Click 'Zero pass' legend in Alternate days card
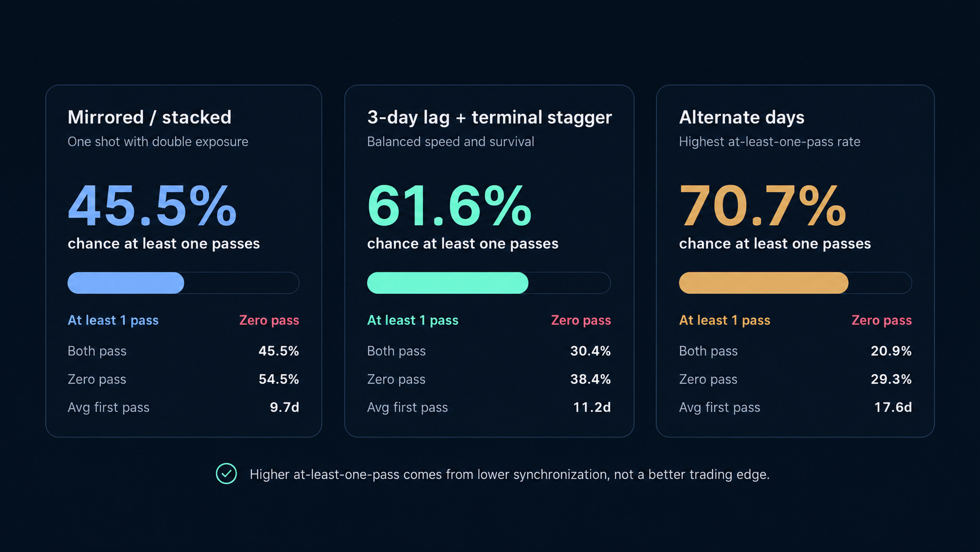Screen dimensions: 980x552 882,320
